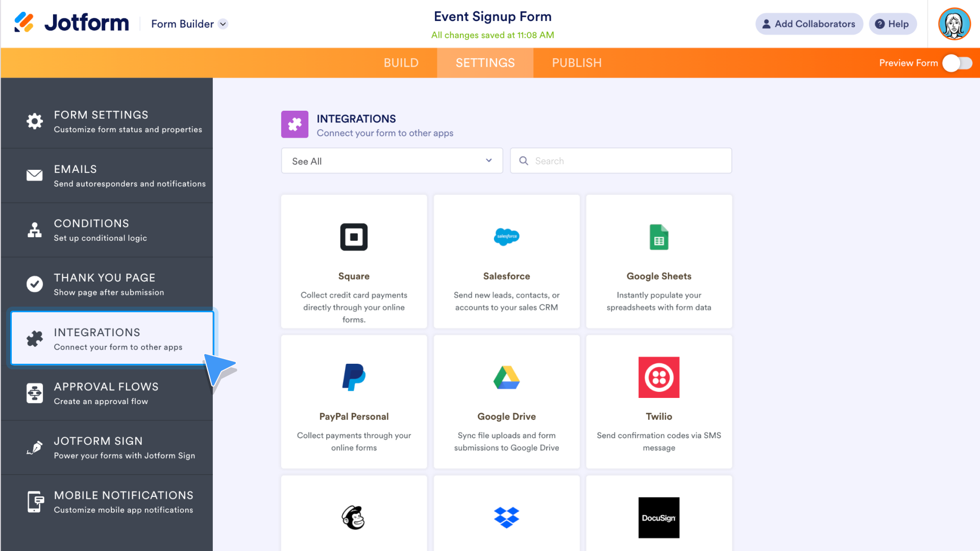Click the PayPal Personal integration icon
Viewport: 980px width, 551px height.
coord(354,378)
